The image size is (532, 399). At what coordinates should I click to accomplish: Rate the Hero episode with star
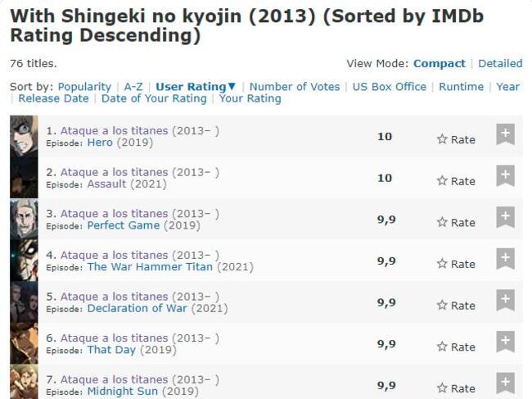[x=456, y=139]
